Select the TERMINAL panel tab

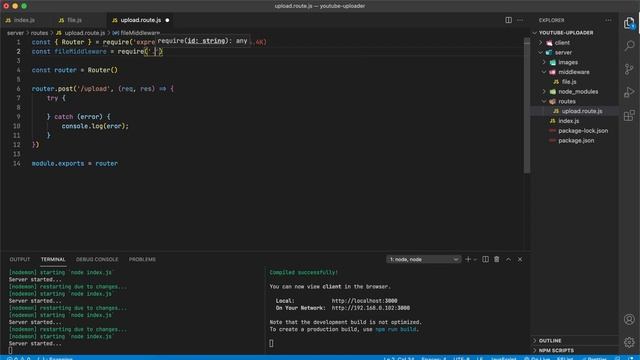[53, 259]
